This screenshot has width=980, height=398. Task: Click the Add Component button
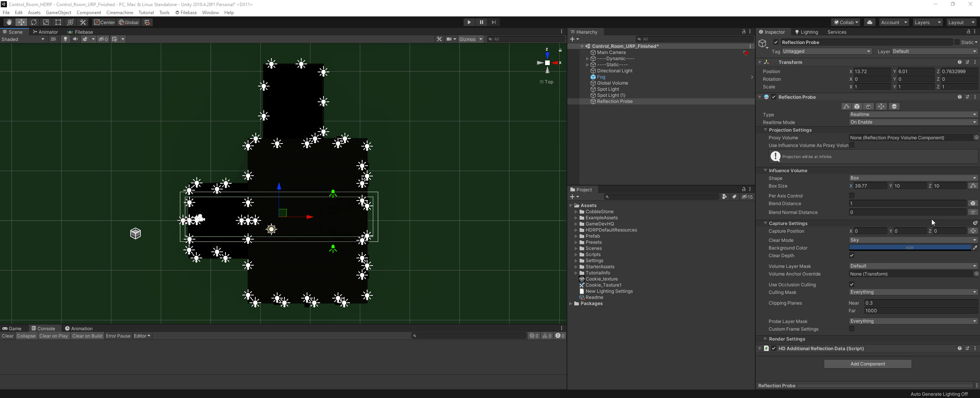pyautogui.click(x=867, y=364)
